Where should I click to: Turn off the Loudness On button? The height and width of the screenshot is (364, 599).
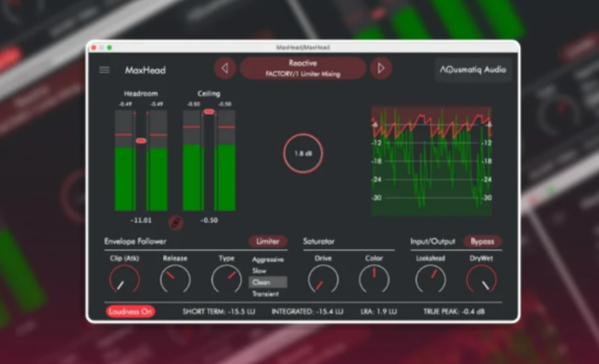130,311
